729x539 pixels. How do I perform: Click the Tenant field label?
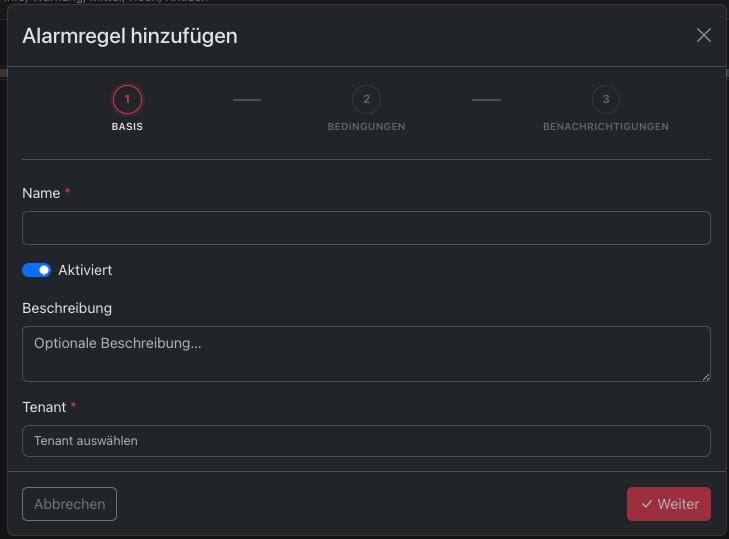click(x=44, y=407)
